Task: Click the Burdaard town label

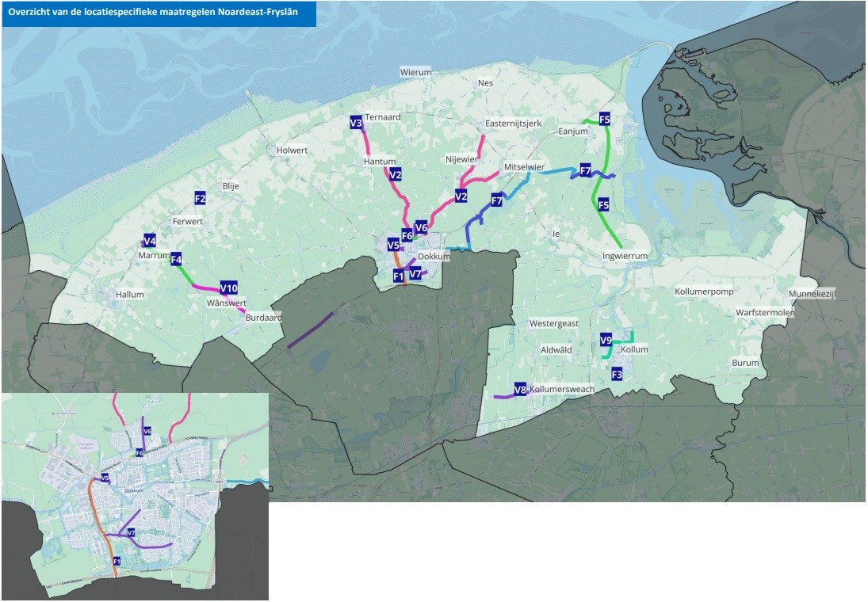Action: [264, 317]
